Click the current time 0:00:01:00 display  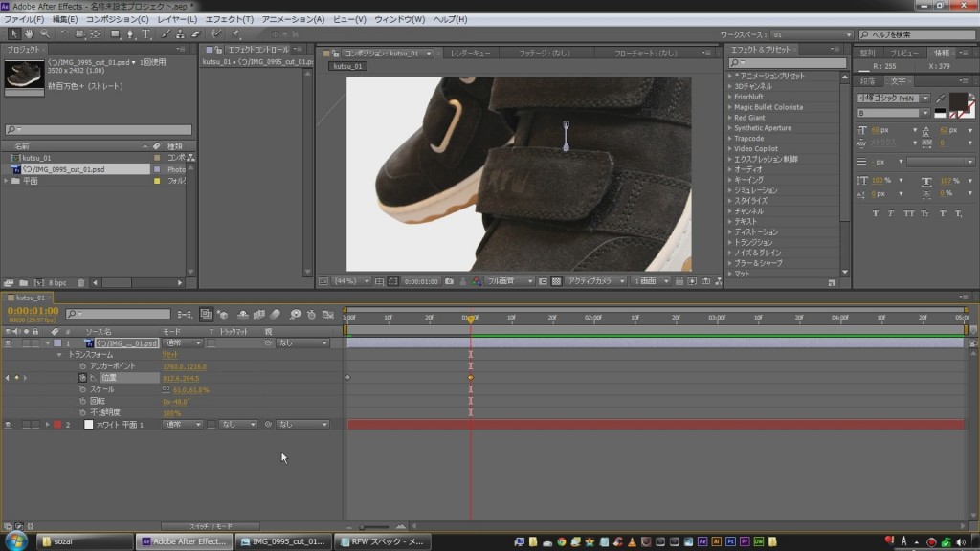(x=33, y=311)
